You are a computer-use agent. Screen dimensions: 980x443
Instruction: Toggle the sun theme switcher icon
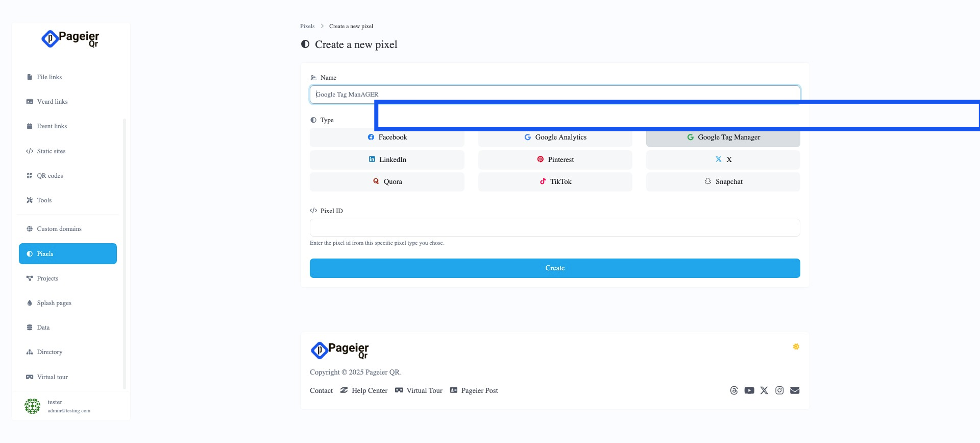pos(796,347)
